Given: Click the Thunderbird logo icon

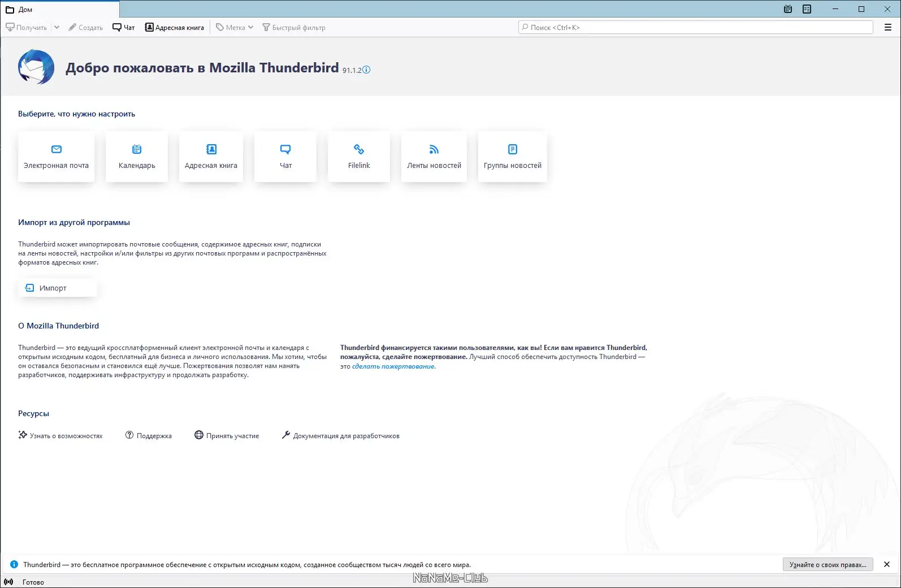Looking at the screenshot, I should (36, 67).
